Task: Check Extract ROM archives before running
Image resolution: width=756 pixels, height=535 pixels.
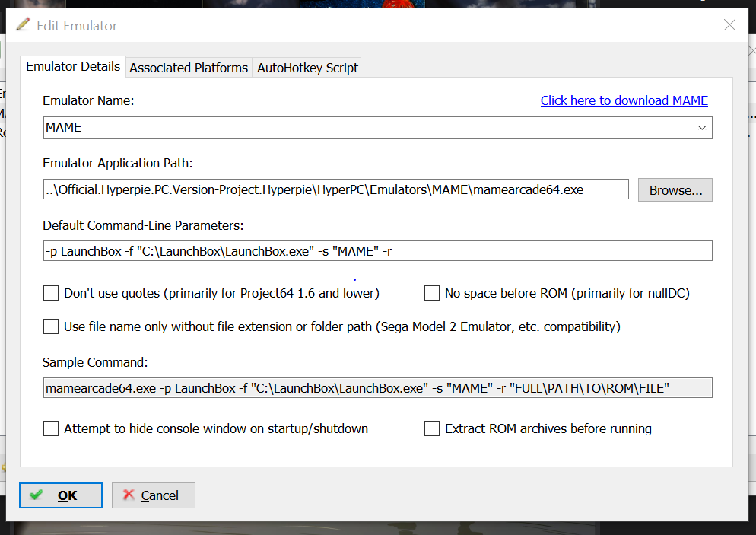Action: coord(431,428)
